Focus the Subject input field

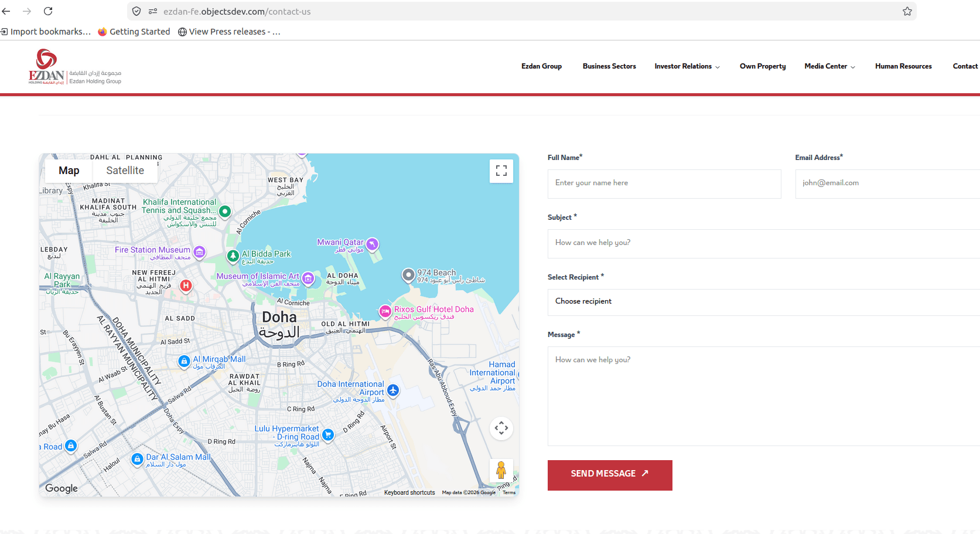[x=764, y=244]
